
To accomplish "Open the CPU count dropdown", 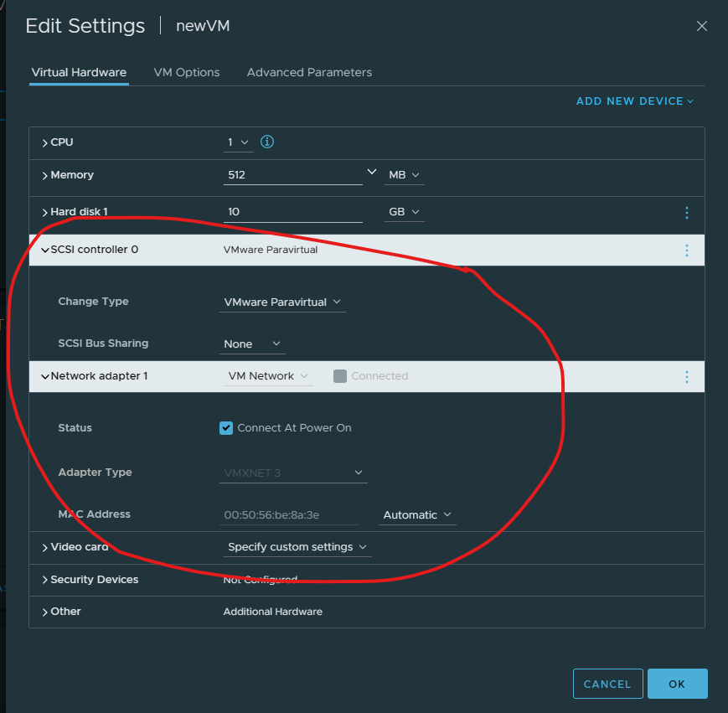I will (x=238, y=142).
